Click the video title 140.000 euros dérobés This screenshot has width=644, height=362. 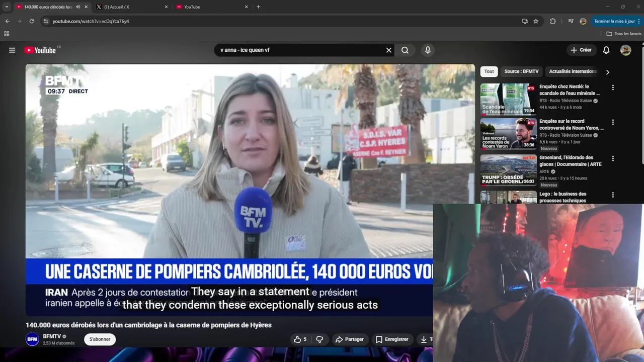click(148, 325)
